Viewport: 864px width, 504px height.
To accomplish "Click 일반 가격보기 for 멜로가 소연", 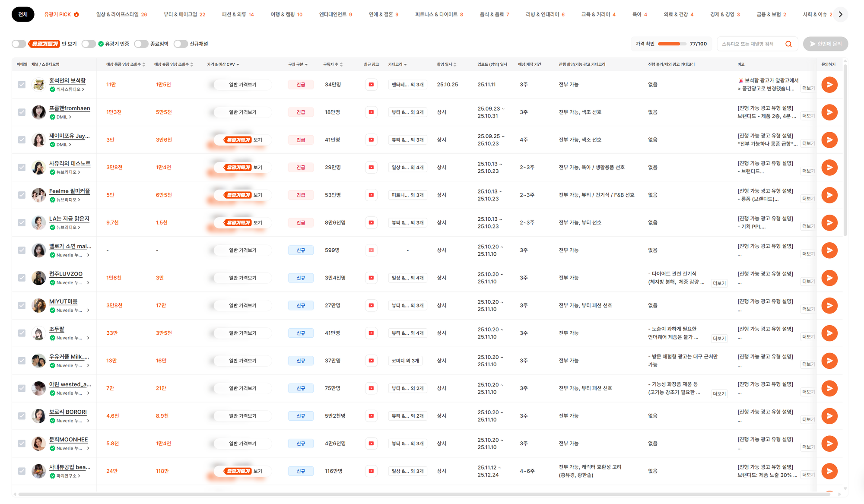I will pyautogui.click(x=242, y=250).
